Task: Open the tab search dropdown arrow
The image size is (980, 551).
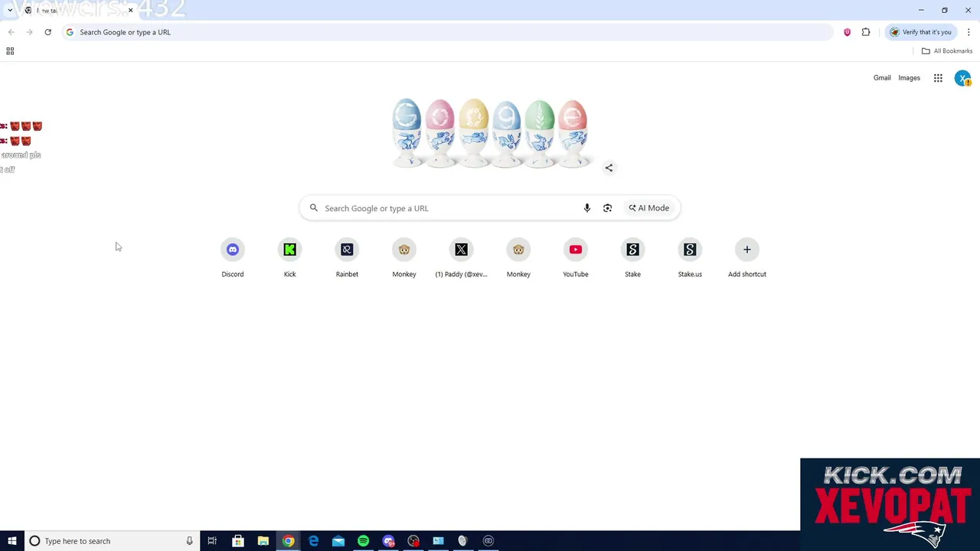Action: pyautogui.click(x=9, y=10)
